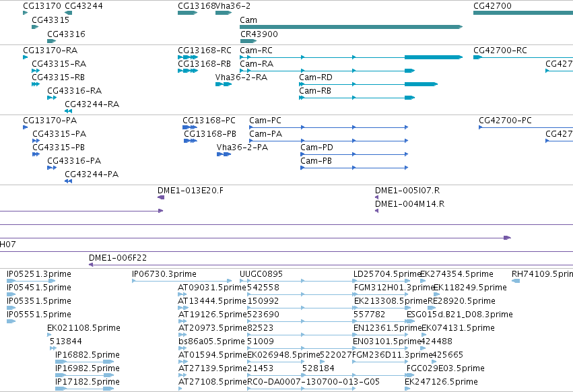The width and height of the screenshot is (573, 392).
Task: Pick the Cam-PA protein label
Action: 266,134
